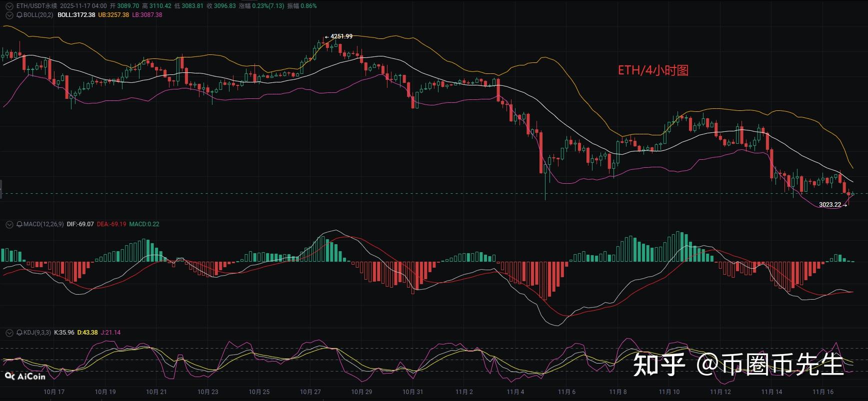The height and width of the screenshot is (401, 868).
Task: Open the left side panel handle
Action: pyautogui.click(x=1, y=190)
